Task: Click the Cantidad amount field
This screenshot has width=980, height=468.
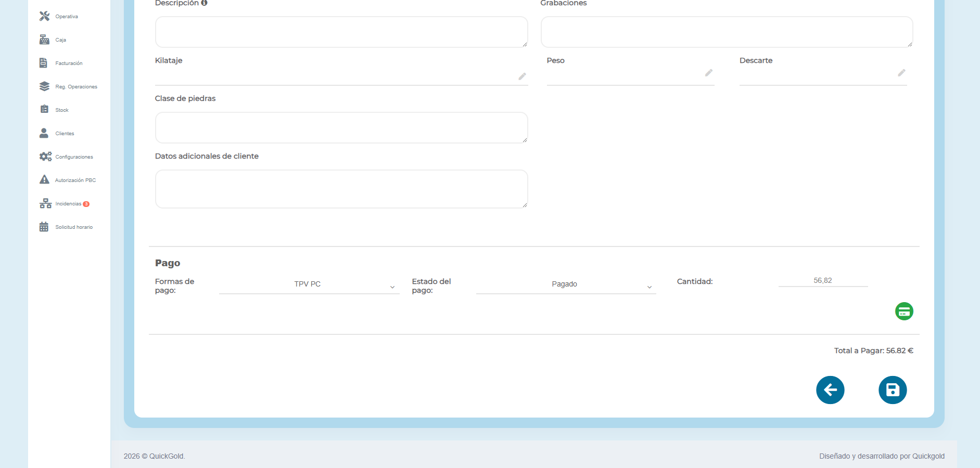Action: point(822,281)
